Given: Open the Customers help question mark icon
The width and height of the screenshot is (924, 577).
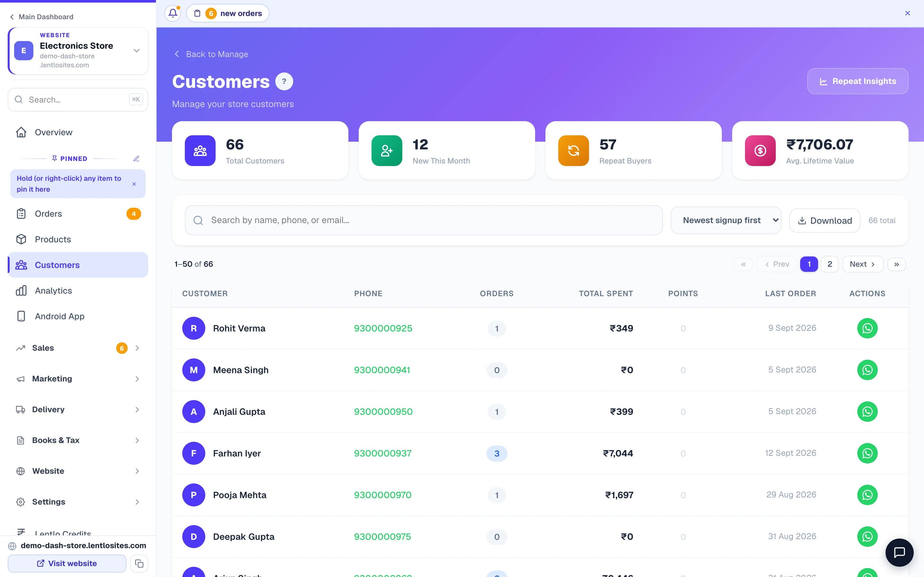Looking at the screenshot, I should 284,81.
